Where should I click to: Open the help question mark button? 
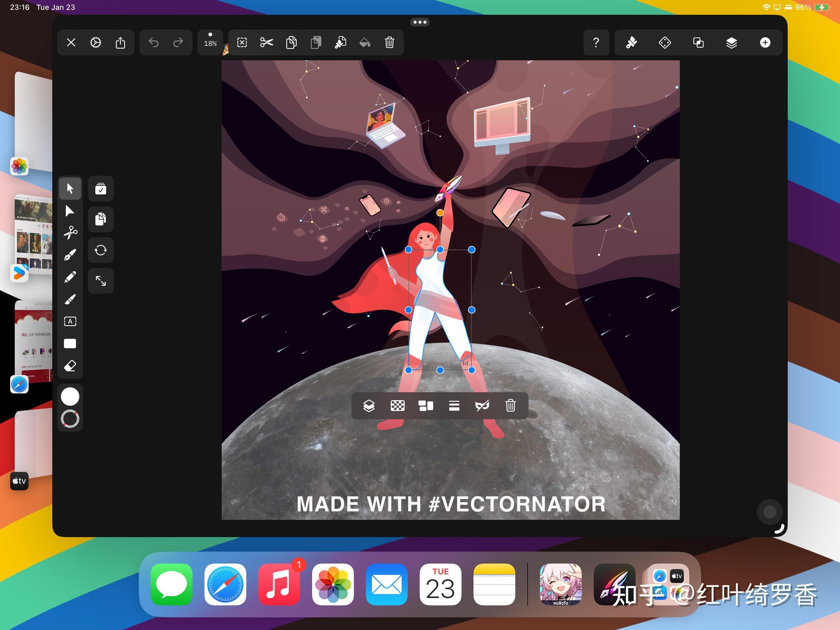coord(596,42)
